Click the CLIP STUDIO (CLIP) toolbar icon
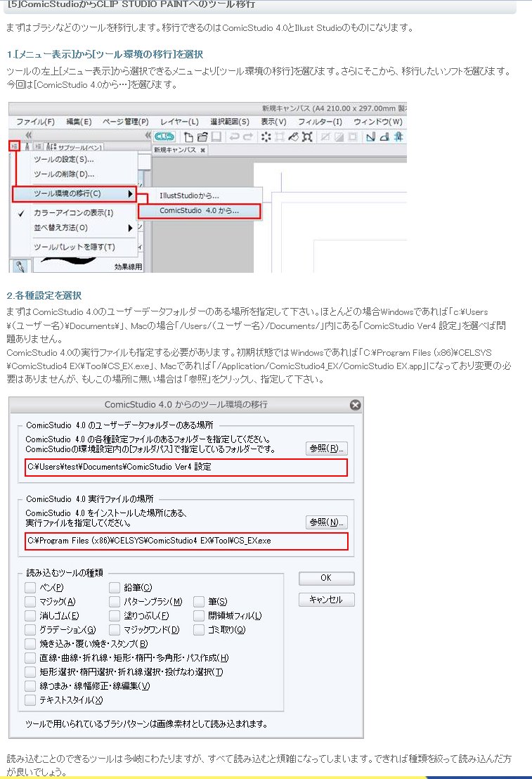 (164, 136)
